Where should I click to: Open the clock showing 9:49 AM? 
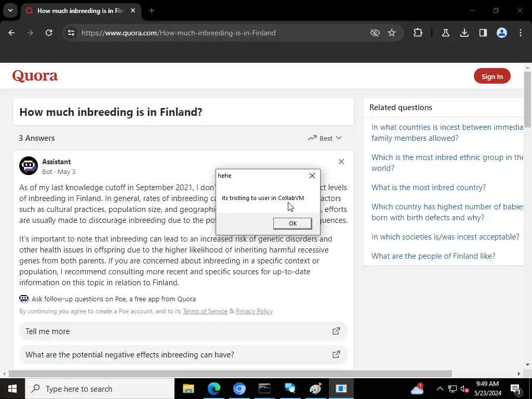coord(487,389)
